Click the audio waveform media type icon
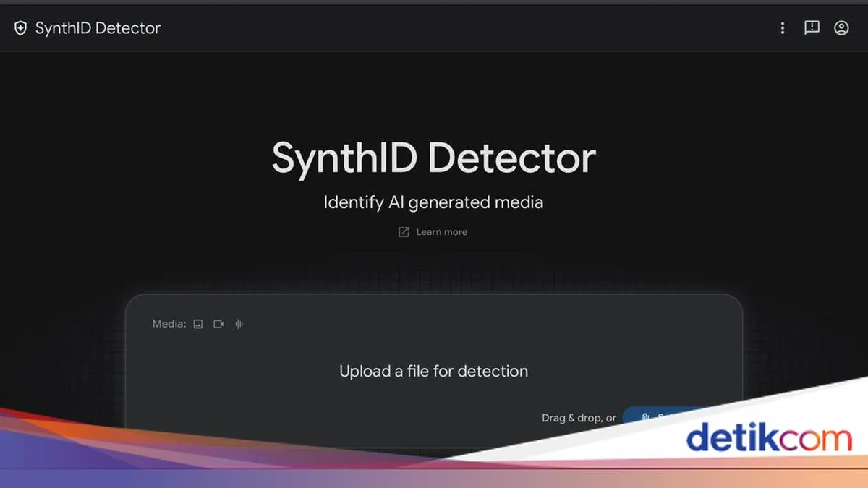The image size is (868, 488). (x=239, y=324)
